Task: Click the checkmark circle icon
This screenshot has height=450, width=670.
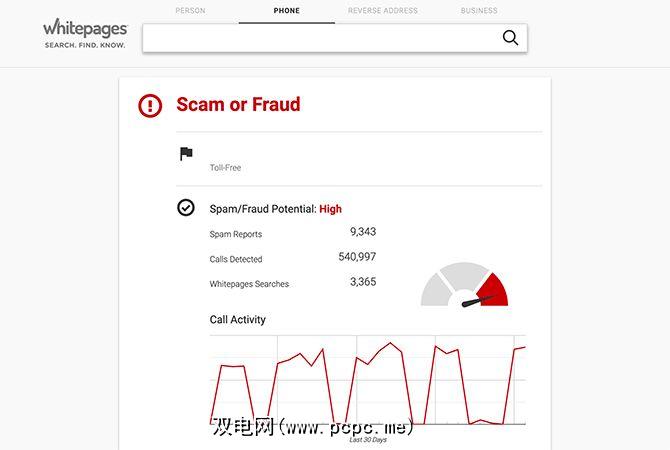Action: point(186,208)
